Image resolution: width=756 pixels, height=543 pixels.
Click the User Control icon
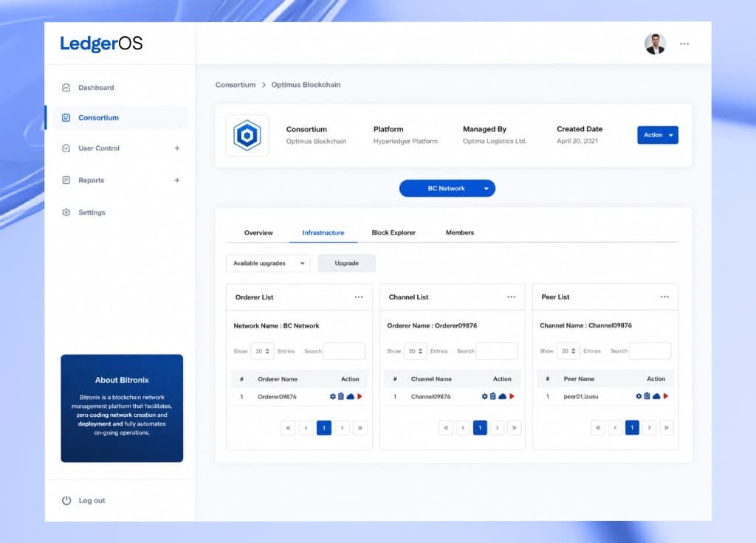pyautogui.click(x=66, y=148)
